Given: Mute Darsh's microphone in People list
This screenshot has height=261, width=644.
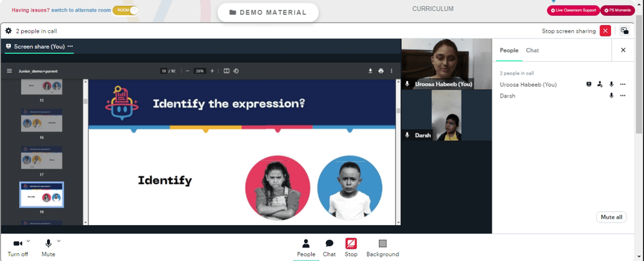Looking at the screenshot, I should (x=611, y=96).
